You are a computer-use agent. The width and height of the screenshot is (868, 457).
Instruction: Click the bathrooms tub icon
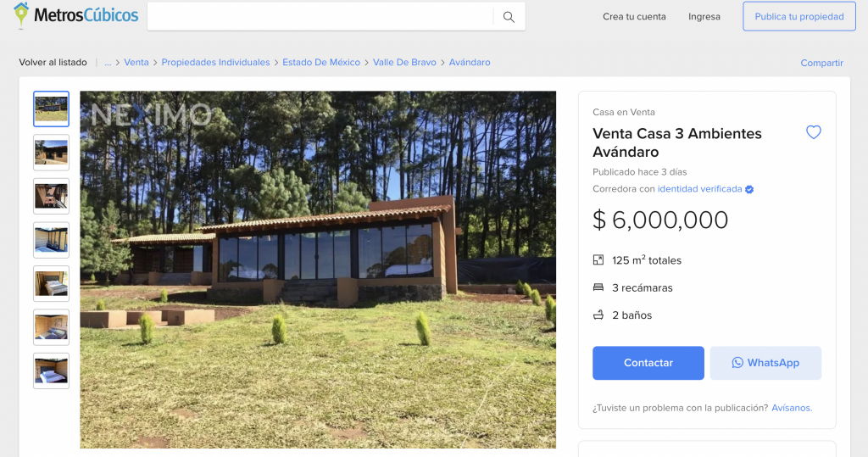pyautogui.click(x=598, y=315)
